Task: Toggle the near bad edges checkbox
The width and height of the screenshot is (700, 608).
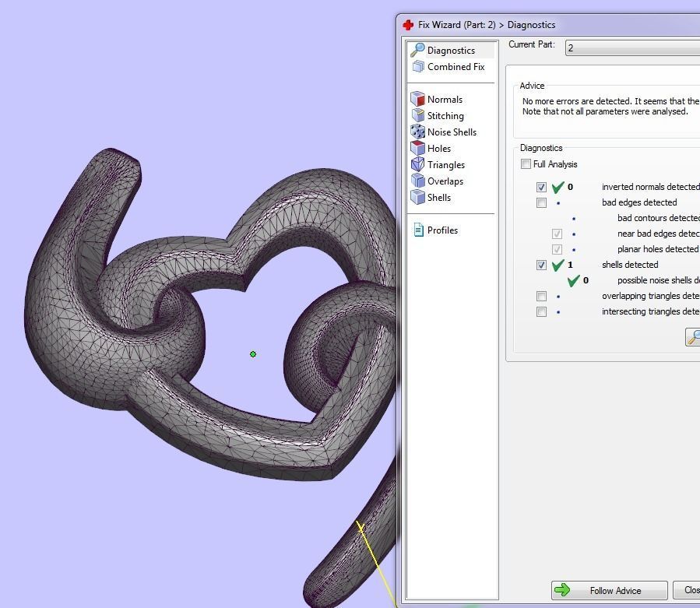Action: tap(557, 234)
